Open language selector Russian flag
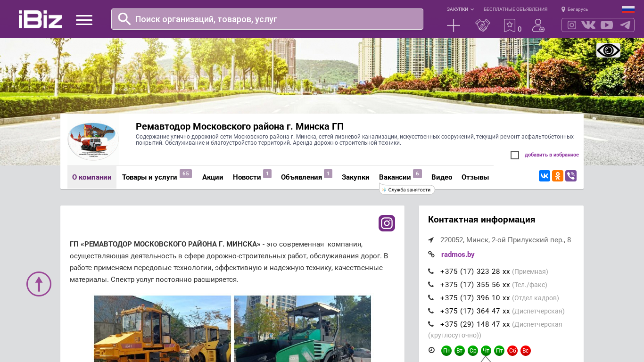The image size is (644, 362). [628, 9]
